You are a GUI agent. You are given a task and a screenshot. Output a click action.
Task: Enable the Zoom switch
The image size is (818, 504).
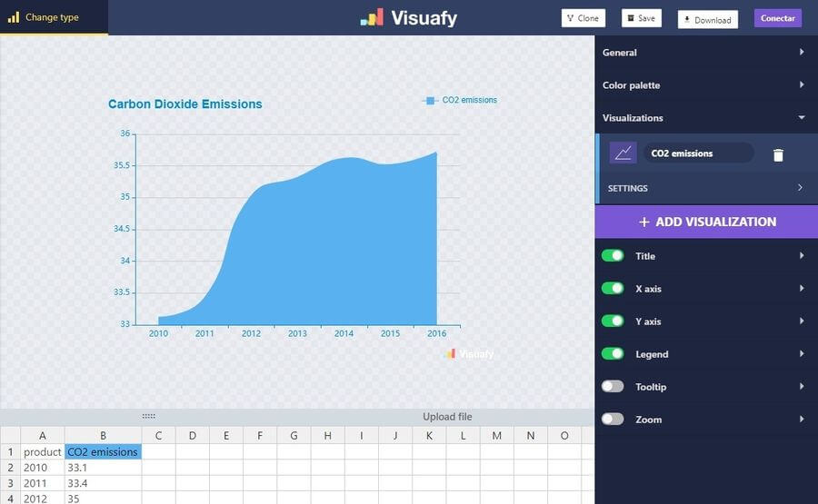pyautogui.click(x=613, y=419)
